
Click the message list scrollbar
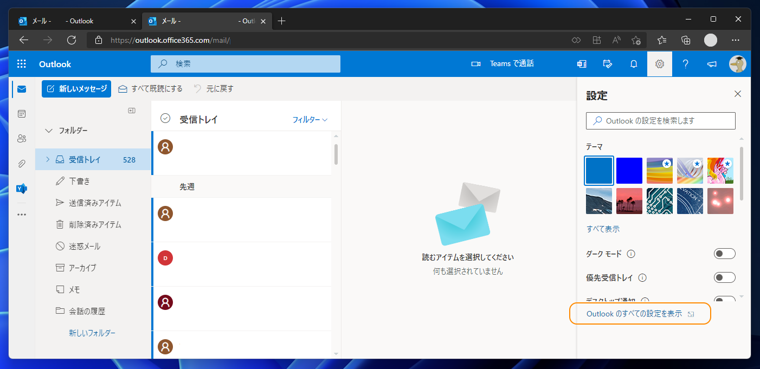[336, 154]
